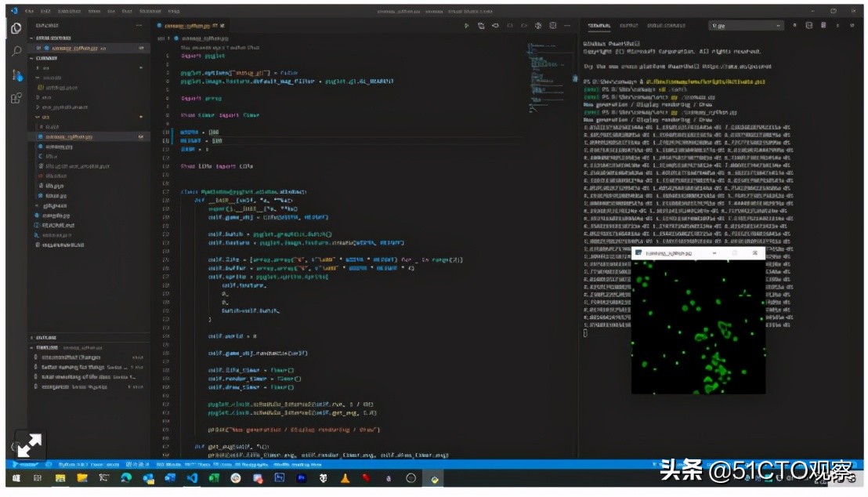Open the Extensions view in activity bar
The image size is (868, 497).
pos(16,99)
